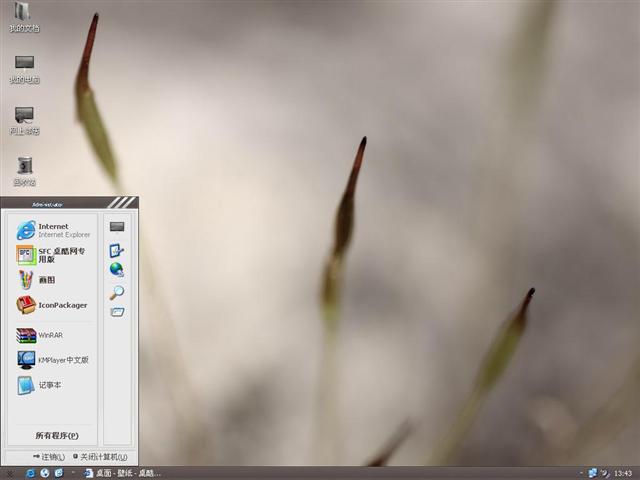Screen dimensions: 640x480
Task: Click 关闭计算机(U) shut down button
Action: click(100, 457)
